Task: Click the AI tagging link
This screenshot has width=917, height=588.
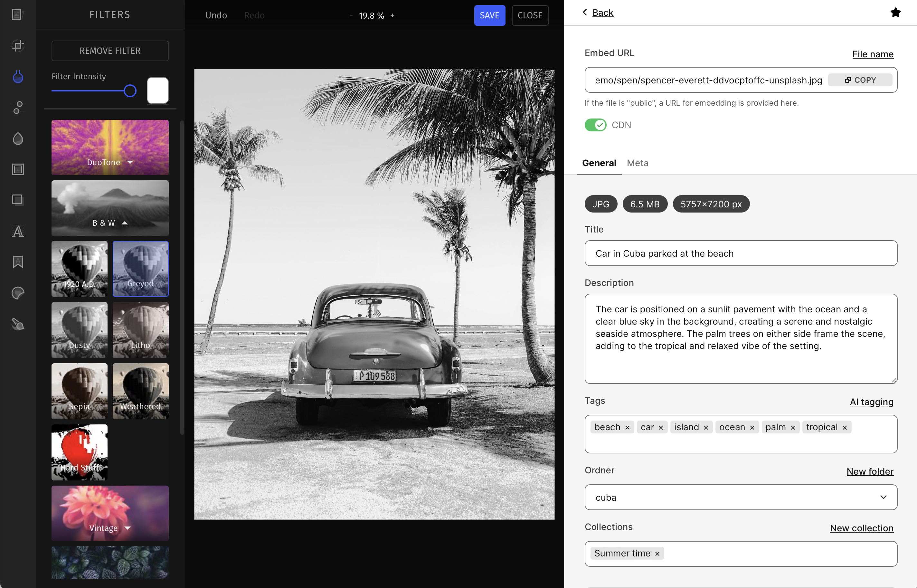Action: click(871, 402)
